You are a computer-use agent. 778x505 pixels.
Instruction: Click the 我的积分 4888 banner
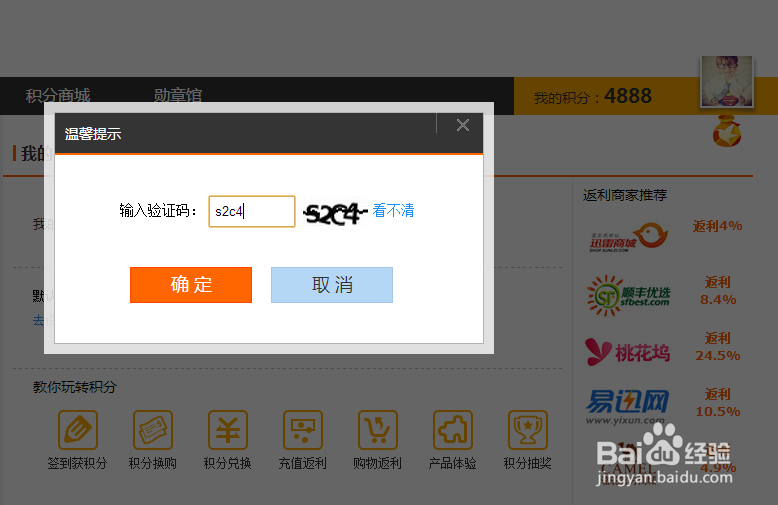click(x=593, y=96)
